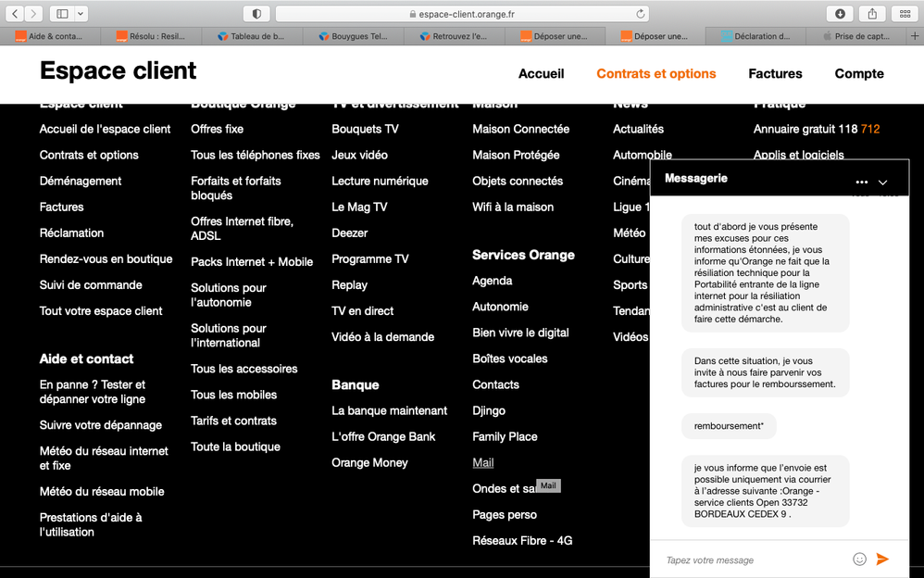Image resolution: width=924 pixels, height=578 pixels.
Task: Click the Safari forward arrow
Action: (33, 14)
